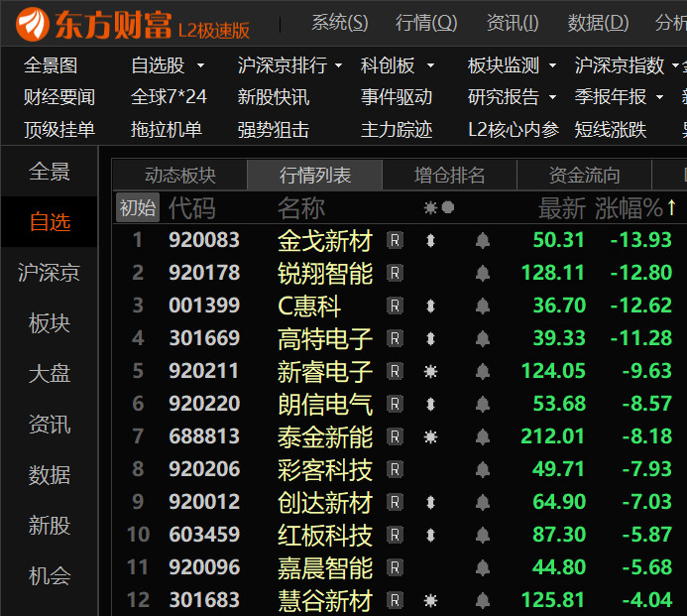Viewport: 687px width, 616px height.
Task: Click the R badge next to C惠科
Action: pyautogui.click(x=395, y=306)
